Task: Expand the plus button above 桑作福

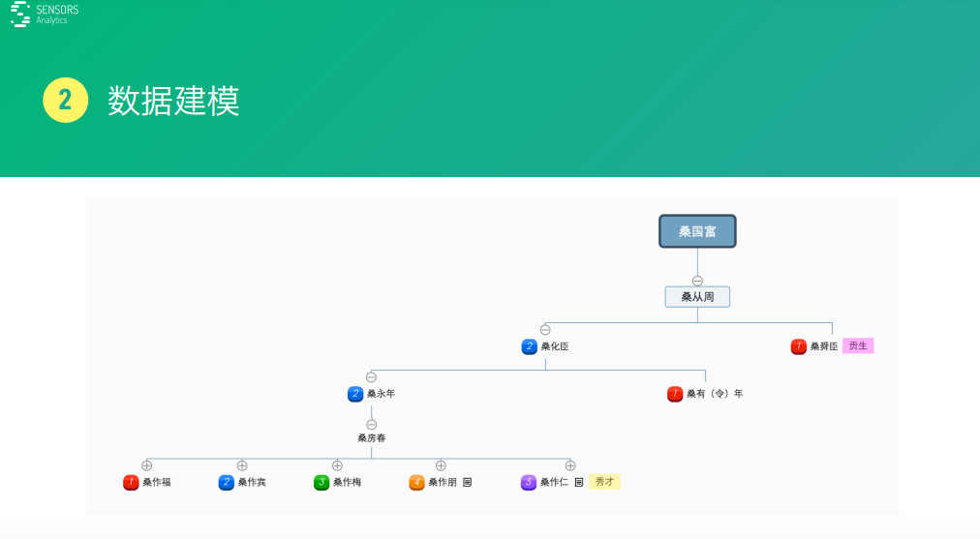Action: tap(147, 465)
